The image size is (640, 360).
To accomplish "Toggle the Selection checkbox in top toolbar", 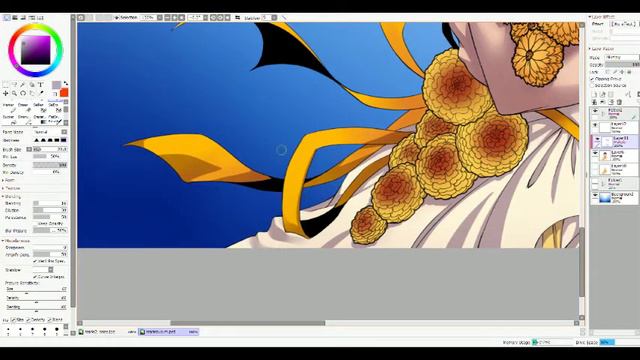I will [x=116, y=18].
